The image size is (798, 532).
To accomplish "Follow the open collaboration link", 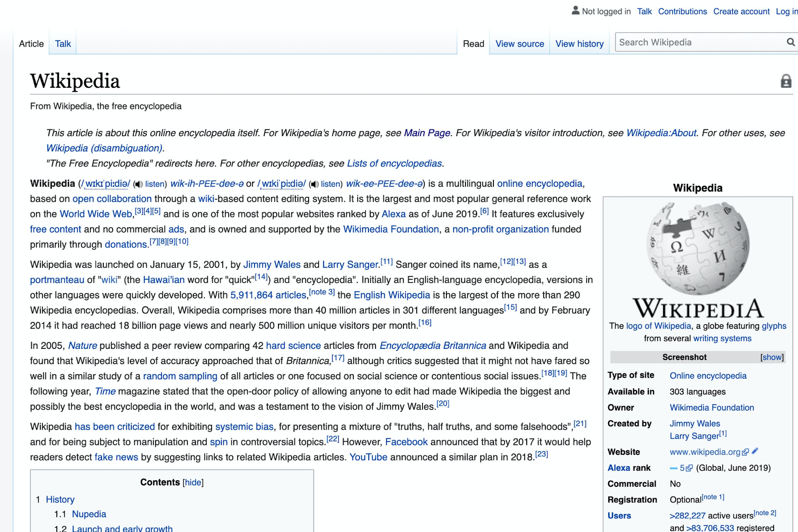I will click(x=112, y=199).
